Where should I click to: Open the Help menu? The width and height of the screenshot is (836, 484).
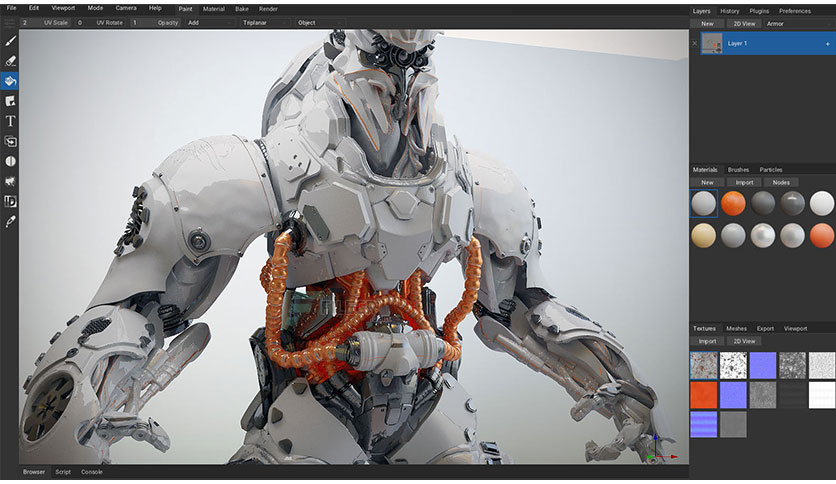click(x=155, y=8)
